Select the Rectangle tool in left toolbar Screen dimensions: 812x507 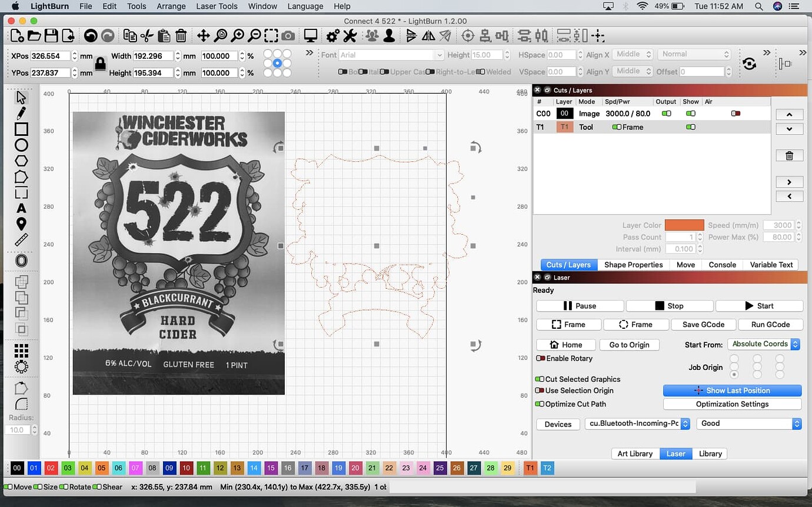pos(21,129)
